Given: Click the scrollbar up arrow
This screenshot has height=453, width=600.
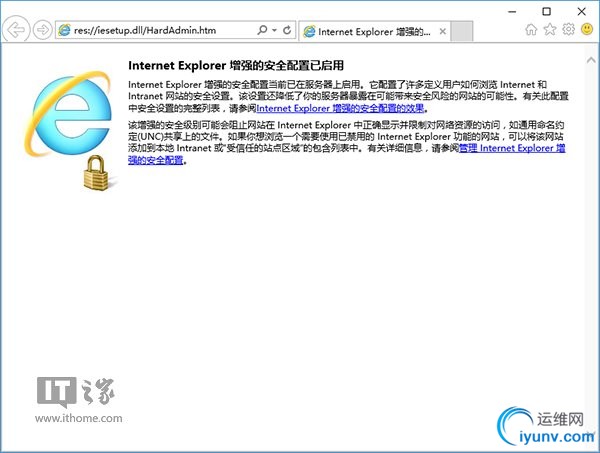Looking at the screenshot, I should pos(591,60).
